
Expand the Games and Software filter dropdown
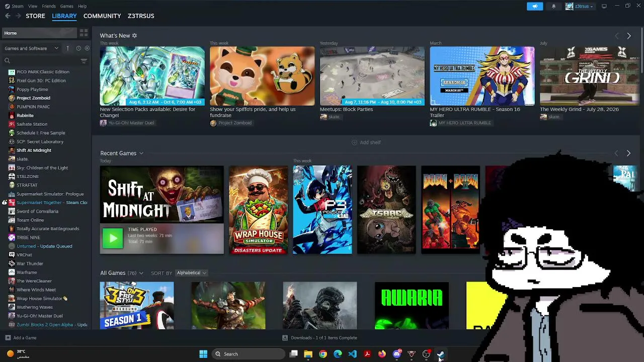(x=32, y=48)
